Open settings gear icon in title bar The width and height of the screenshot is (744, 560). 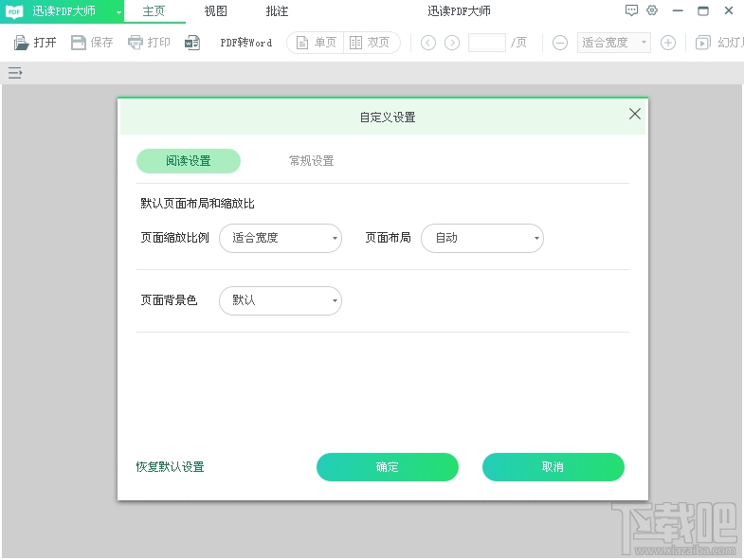[x=652, y=10]
